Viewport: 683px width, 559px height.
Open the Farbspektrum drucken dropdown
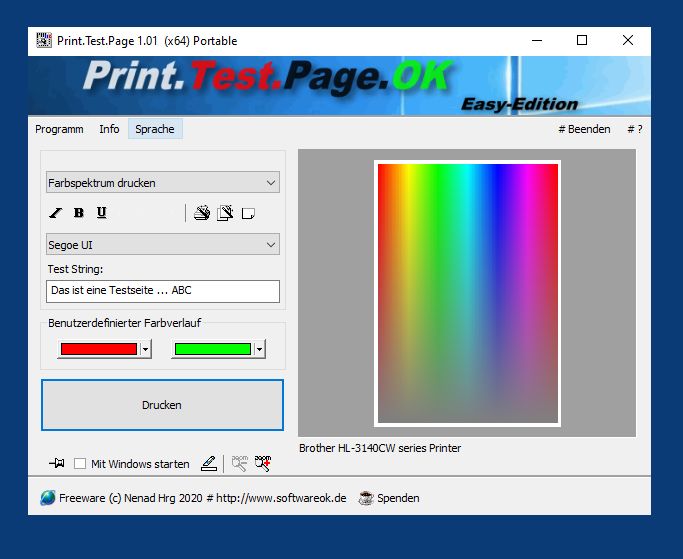tap(163, 183)
